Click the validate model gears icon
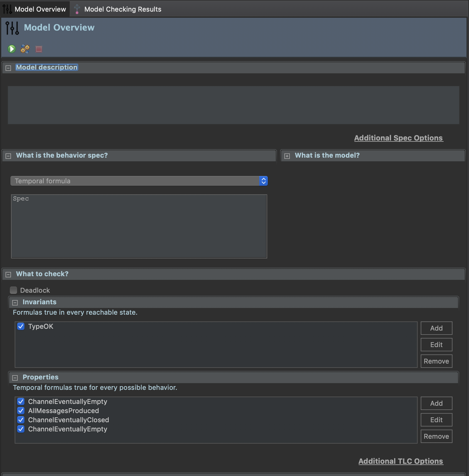 [25, 49]
